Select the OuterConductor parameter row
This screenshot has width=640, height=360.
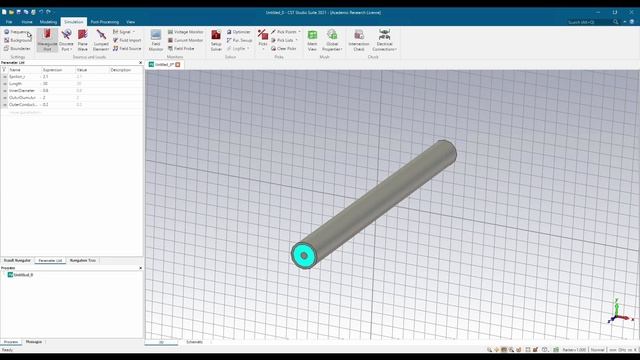tap(71, 104)
